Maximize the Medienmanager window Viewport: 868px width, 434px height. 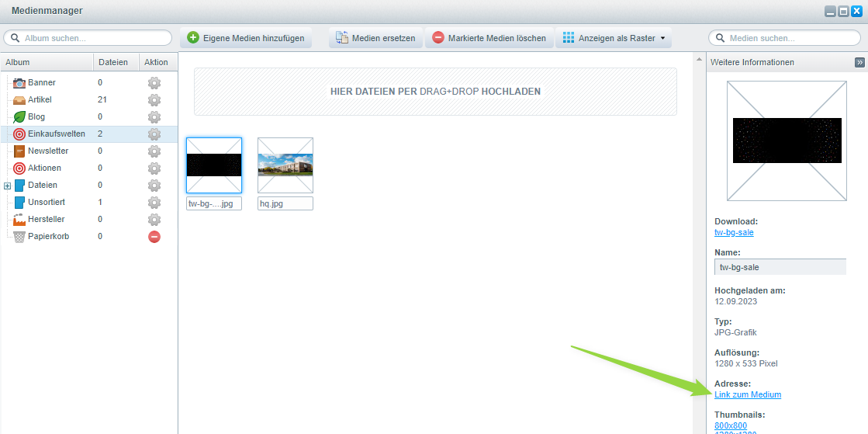point(844,11)
